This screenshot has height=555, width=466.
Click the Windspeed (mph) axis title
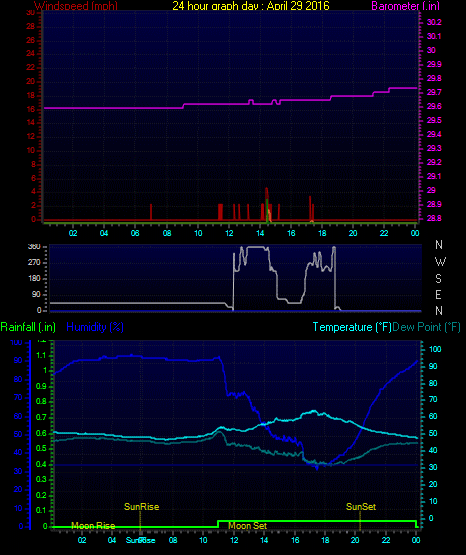click(x=76, y=6)
